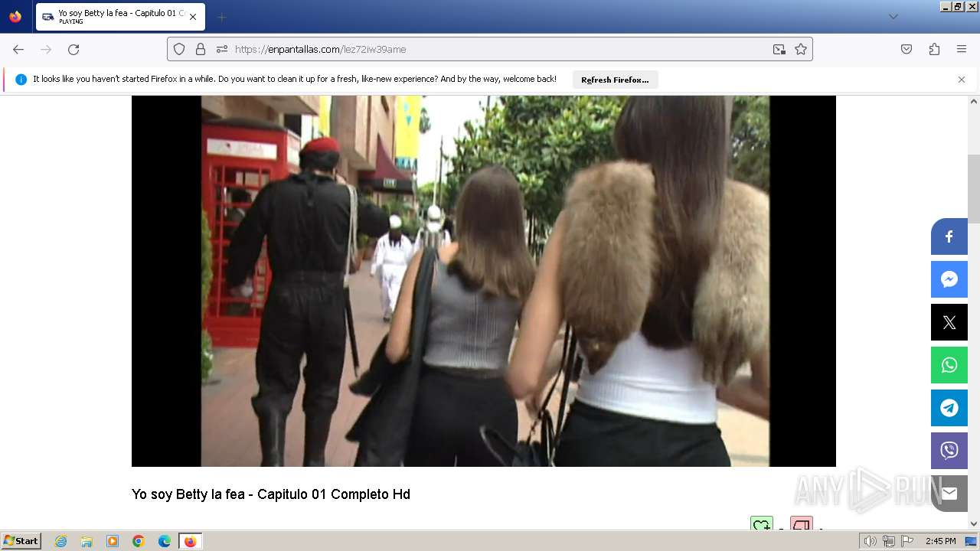Screen dimensions: 980x551
Task: Click the taskbar clock 2:45 PM
Action: point(940,541)
